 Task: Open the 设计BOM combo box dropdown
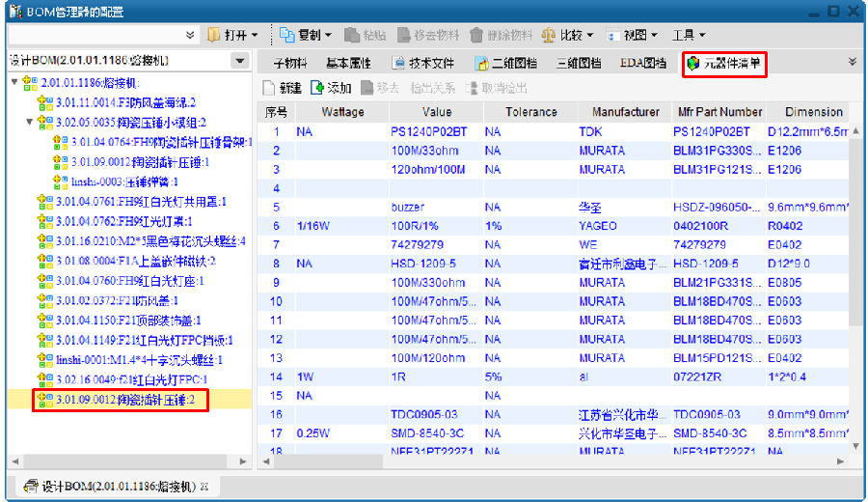click(x=239, y=61)
